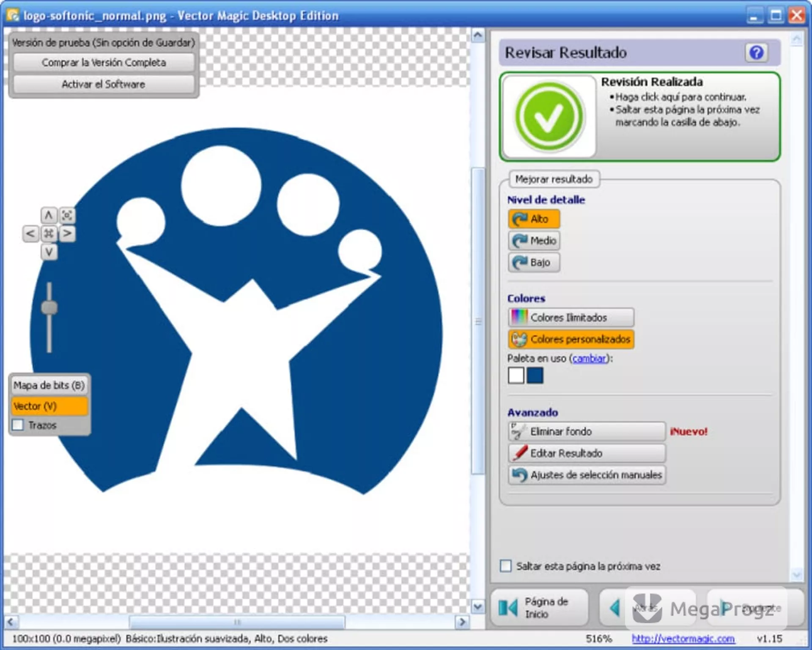Click the cambiar palette link

point(589,358)
